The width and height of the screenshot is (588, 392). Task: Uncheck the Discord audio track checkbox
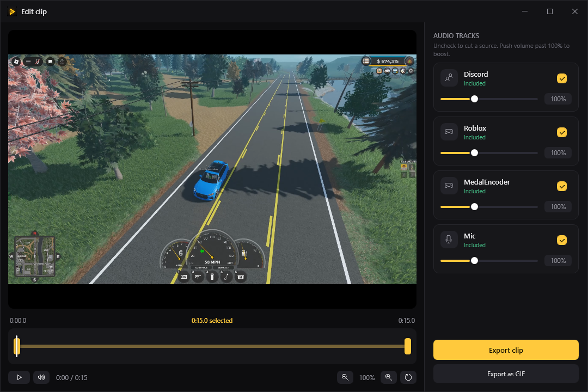tap(562, 78)
